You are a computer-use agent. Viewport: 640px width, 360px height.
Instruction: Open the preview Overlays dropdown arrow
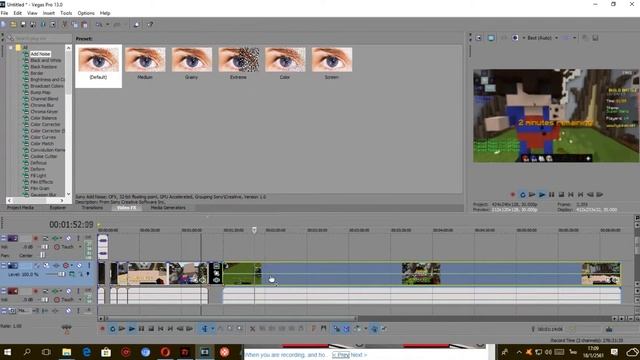(574, 38)
